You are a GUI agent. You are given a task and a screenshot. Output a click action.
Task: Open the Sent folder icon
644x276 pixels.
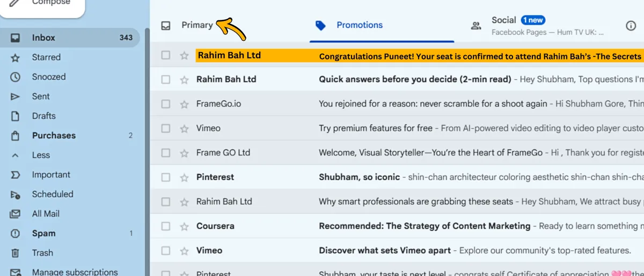pos(16,96)
